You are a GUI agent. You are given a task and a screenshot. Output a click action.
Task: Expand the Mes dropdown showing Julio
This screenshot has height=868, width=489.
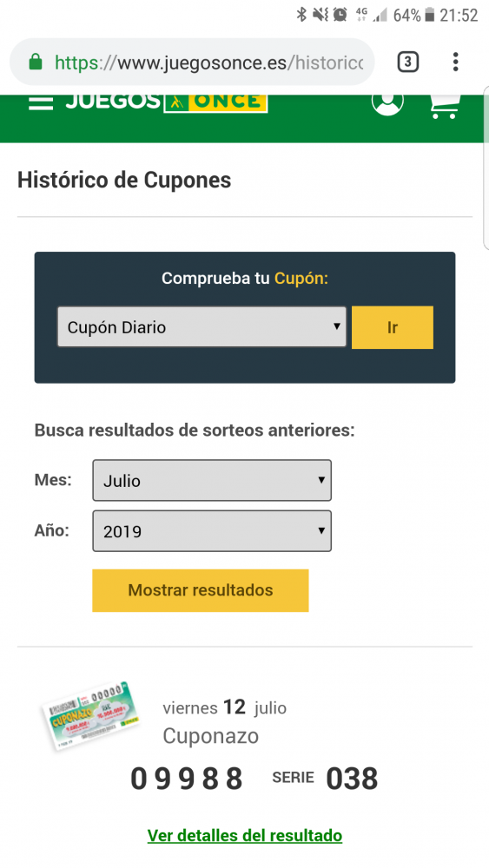212,480
